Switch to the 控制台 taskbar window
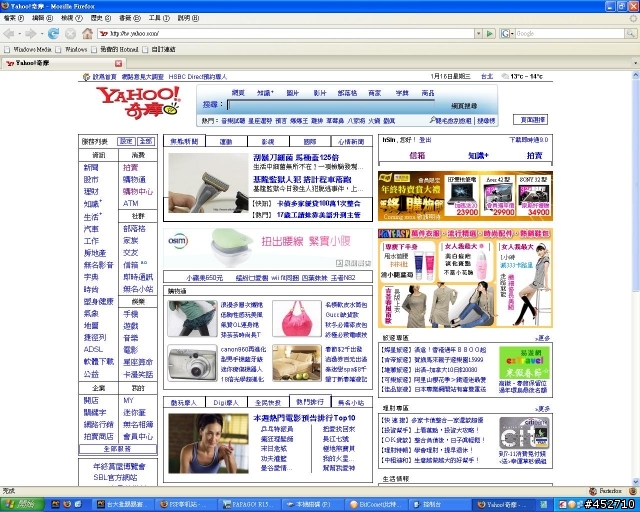 tap(439, 505)
